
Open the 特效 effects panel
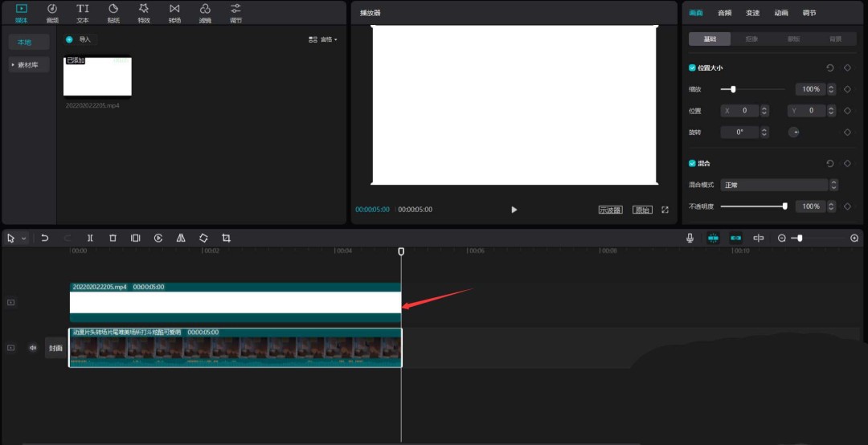[144, 12]
